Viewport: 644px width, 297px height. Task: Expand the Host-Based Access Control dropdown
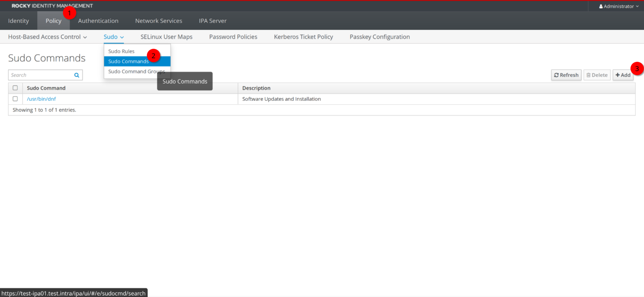point(47,37)
